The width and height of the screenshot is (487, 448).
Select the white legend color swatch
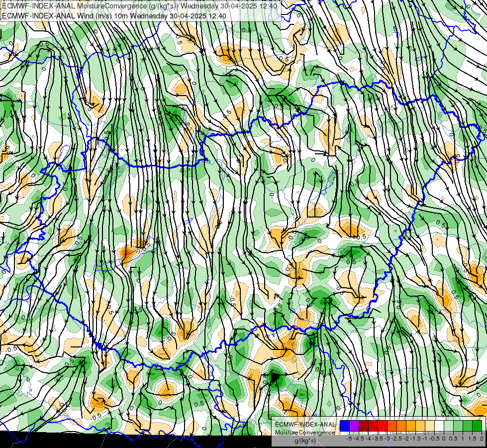tap(439, 426)
